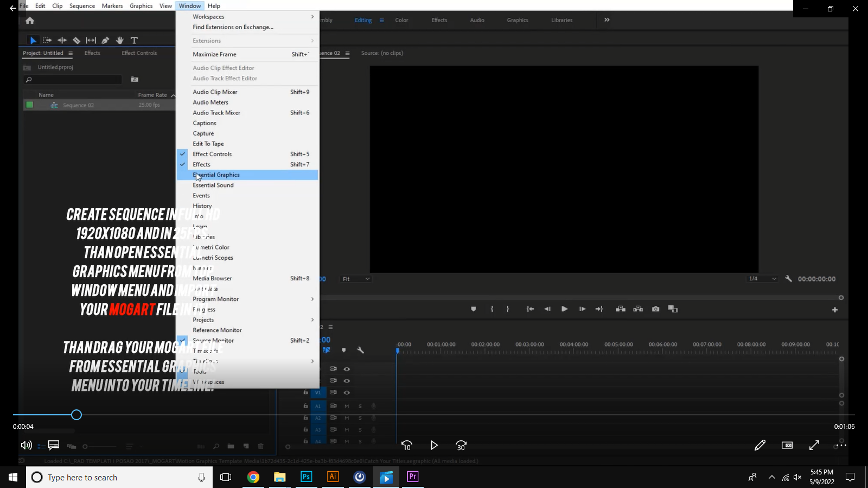Click Go to Out point button

coord(599,309)
